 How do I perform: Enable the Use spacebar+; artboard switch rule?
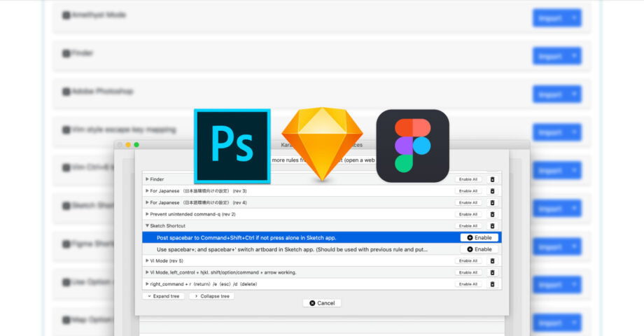coord(479,249)
